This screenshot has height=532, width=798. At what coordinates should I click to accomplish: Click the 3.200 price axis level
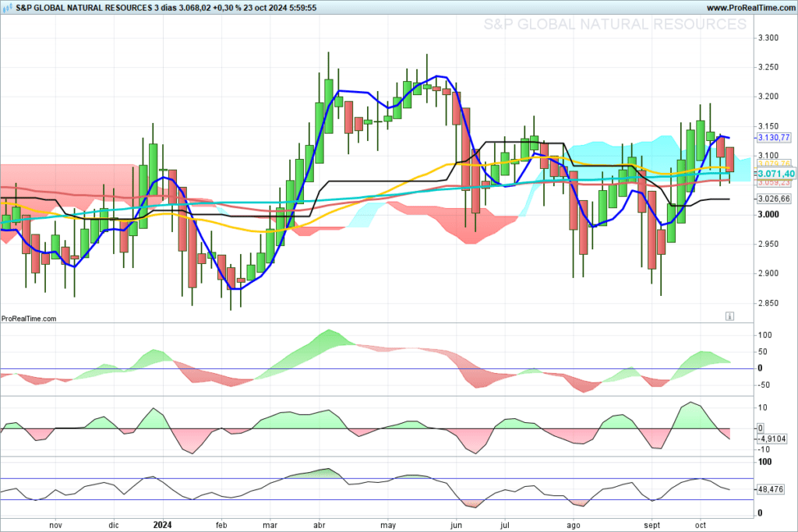click(768, 97)
